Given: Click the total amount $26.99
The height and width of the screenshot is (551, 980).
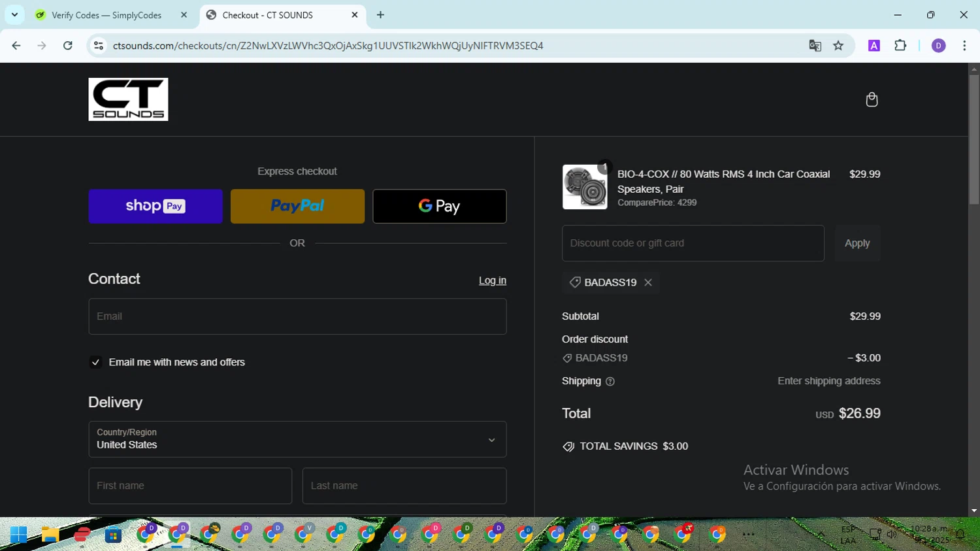Looking at the screenshot, I should click(859, 414).
